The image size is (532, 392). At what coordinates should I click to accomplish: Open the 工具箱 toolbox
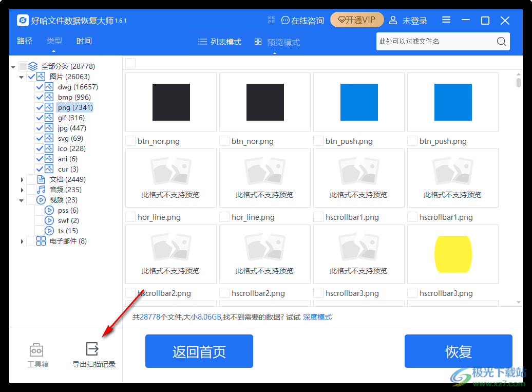click(37, 356)
